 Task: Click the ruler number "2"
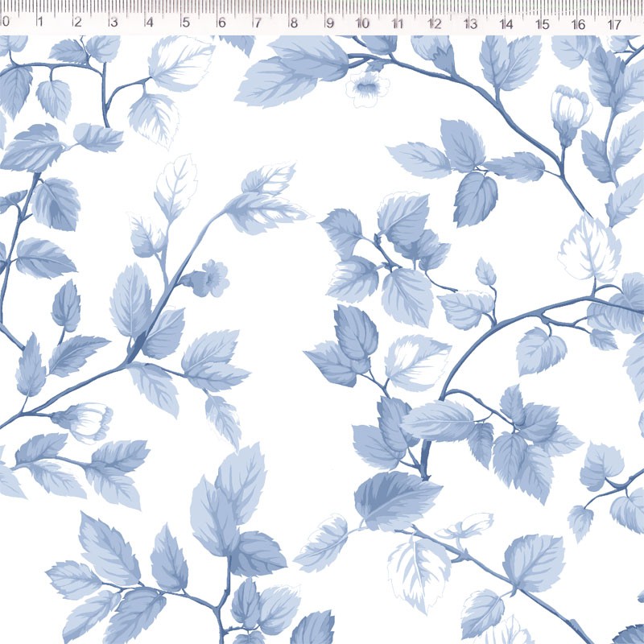coord(77,22)
